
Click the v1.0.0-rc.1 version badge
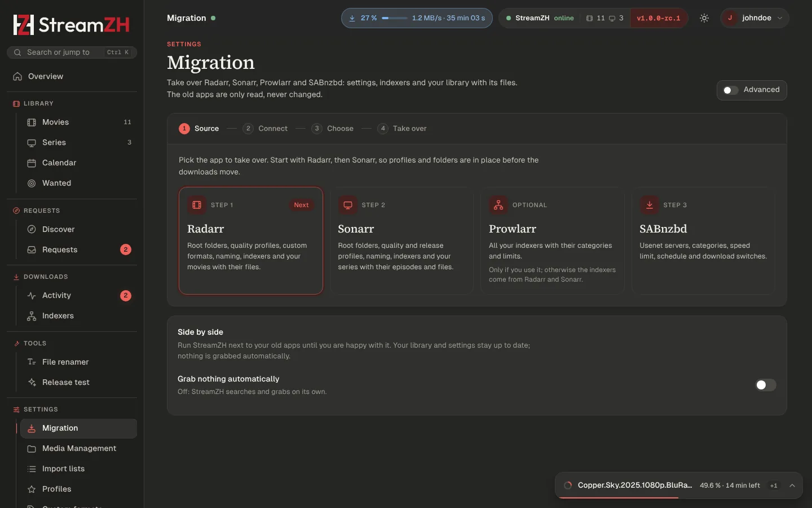coord(659,18)
